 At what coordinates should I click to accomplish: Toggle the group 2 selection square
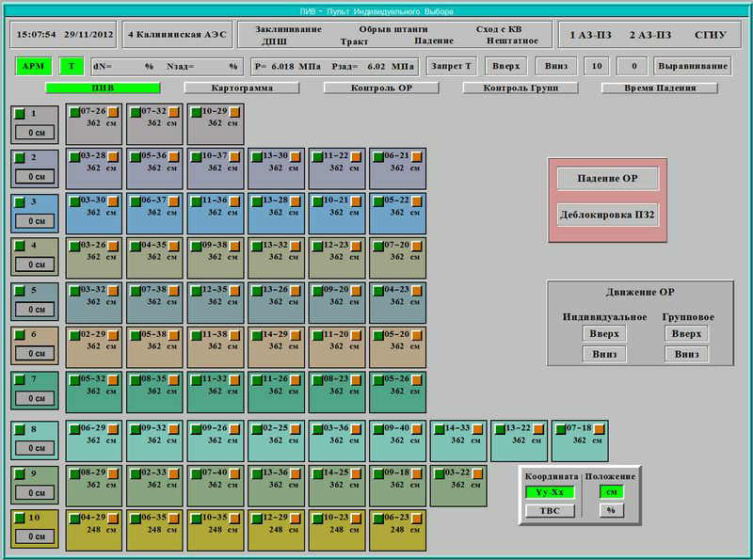(19, 157)
